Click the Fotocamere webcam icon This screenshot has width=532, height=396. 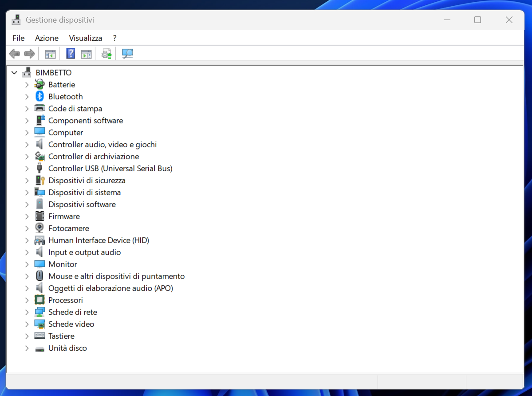pyautogui.click(x=39, y=228)
